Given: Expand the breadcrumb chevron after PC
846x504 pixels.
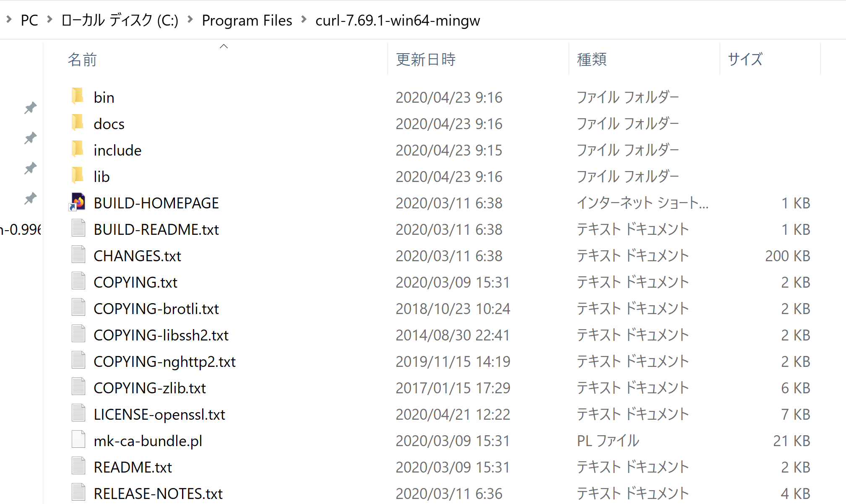Looking at the screenshot, I should pos(49,19).
